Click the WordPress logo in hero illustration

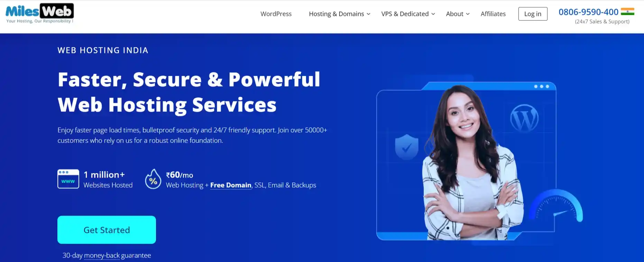click(x=524, y=118)
